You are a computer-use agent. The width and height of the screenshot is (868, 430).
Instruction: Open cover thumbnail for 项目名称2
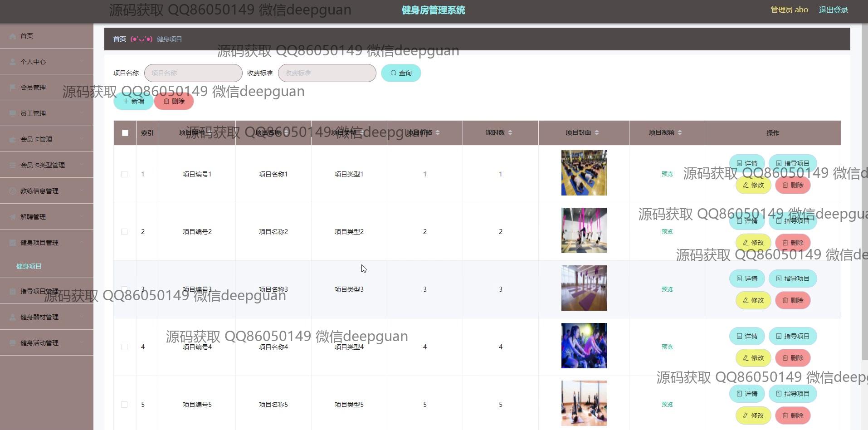[x=584, y=230]
